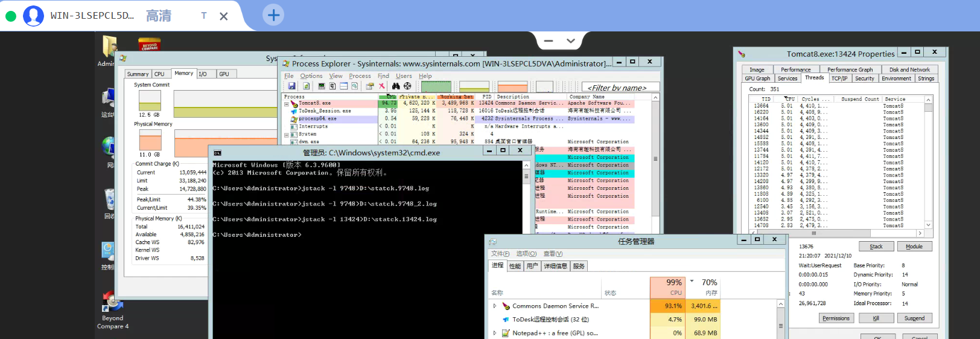Click chevron down on remote toolbar handle
Screen dimensions: 980x339
pos(571,41)
